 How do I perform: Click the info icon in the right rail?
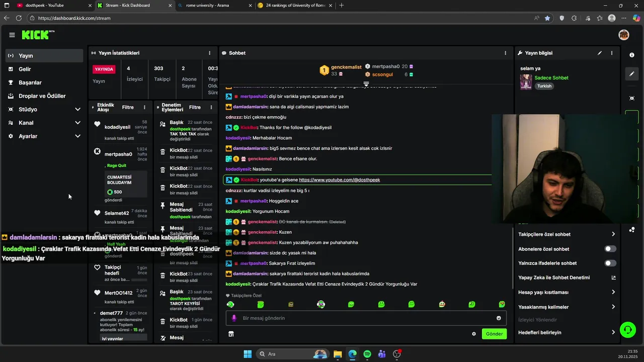(632, 55)
